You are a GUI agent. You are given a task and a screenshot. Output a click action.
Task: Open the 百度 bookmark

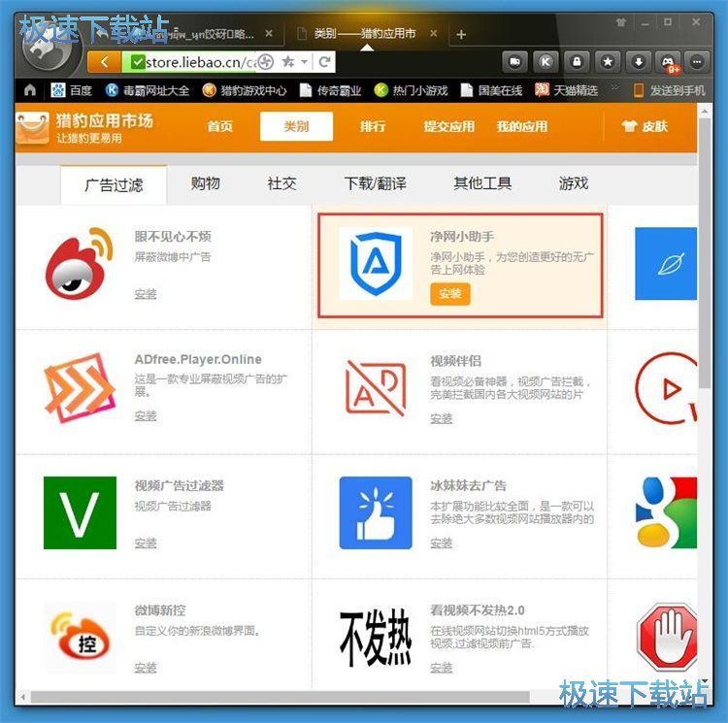click(x=71, y=90)
